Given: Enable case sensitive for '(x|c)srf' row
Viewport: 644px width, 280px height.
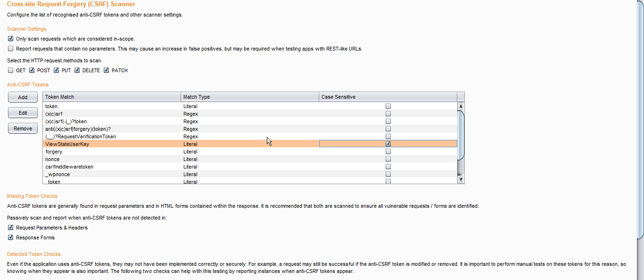Looking at the screenshot, I should (388, 114).
